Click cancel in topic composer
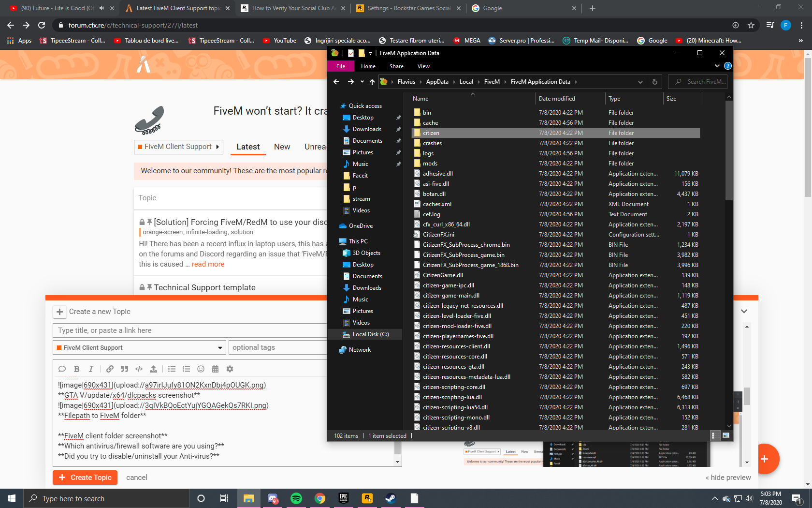 (x=137, y=478)
